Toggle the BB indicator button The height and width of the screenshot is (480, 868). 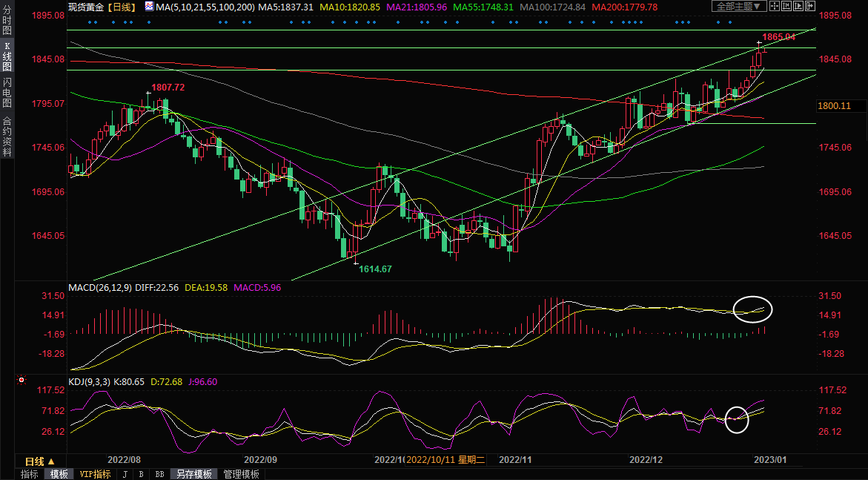[160, 474]
